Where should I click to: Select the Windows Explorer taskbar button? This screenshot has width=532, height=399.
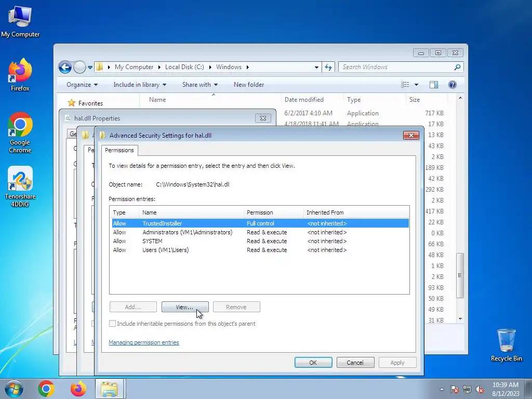(109, 389)
